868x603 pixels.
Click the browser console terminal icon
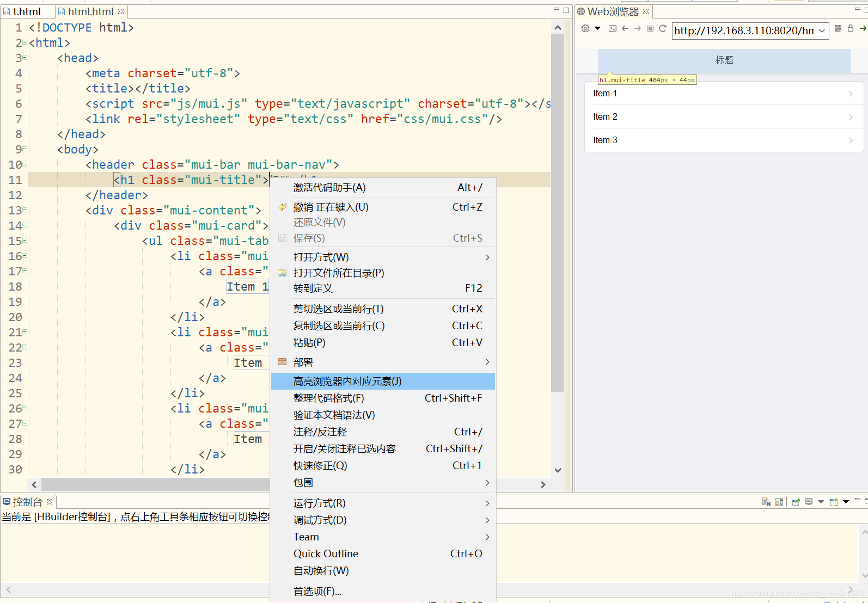point(613,28)
